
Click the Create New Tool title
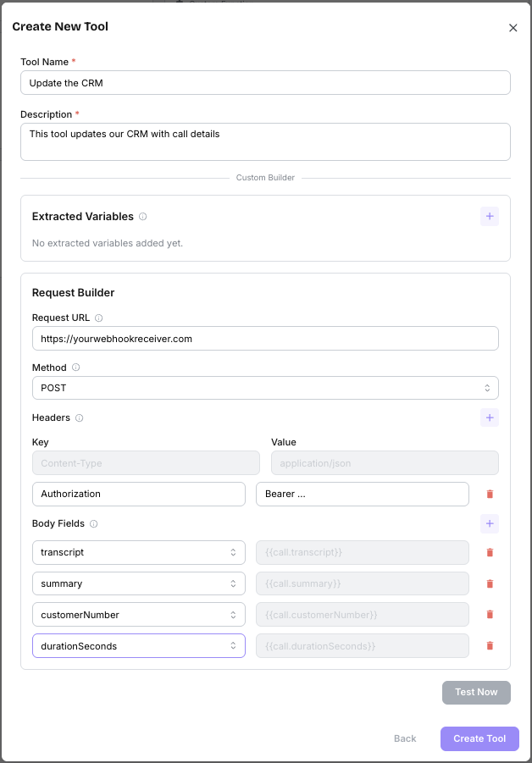coord(60,27)
